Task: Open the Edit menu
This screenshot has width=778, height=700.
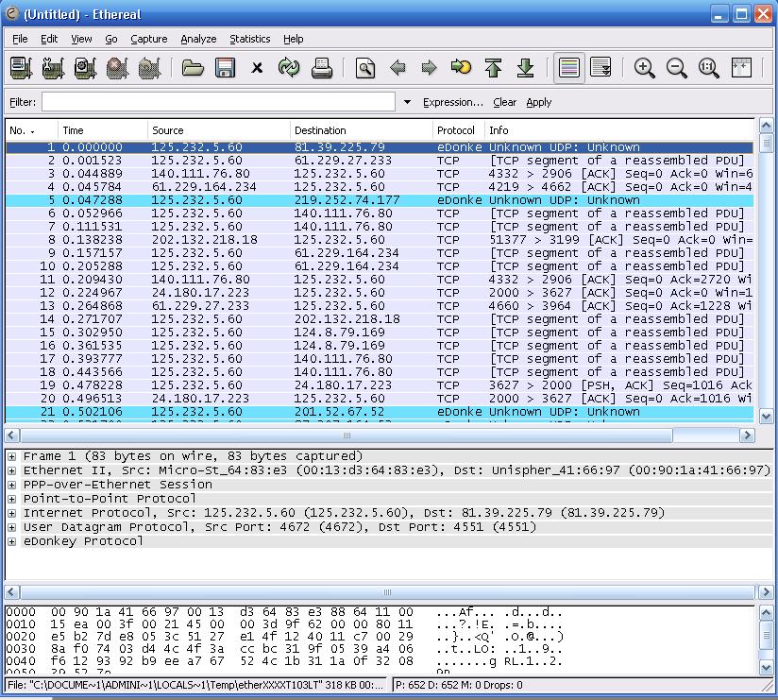Action: [x=49, y=39]
